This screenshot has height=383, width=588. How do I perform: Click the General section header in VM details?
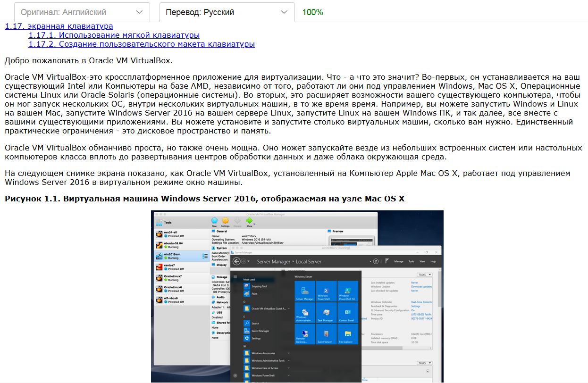pos(220,232)
